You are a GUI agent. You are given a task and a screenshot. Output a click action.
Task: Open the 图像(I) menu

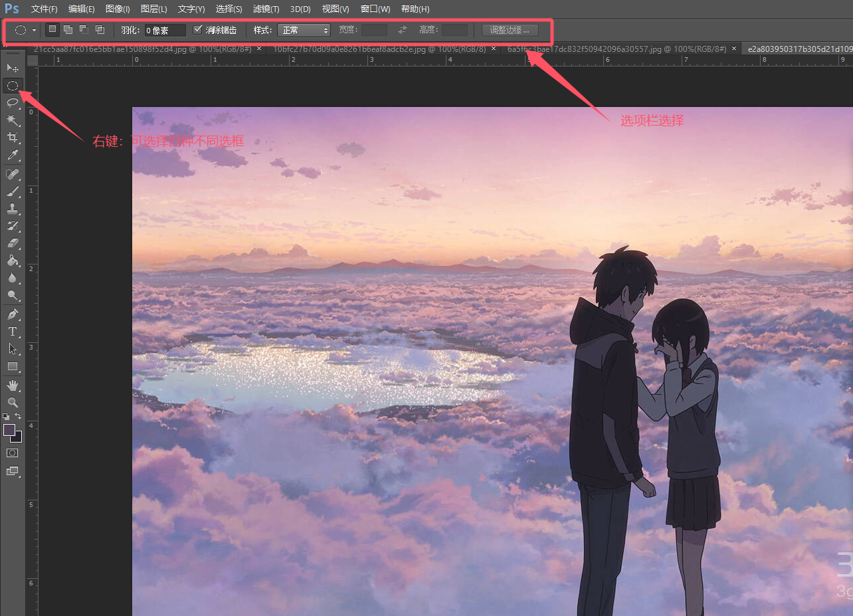pos(118,9)
